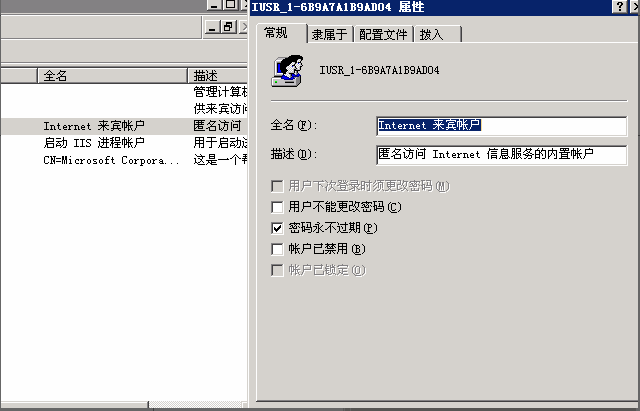Select the 常规 tab

[281, 33]
